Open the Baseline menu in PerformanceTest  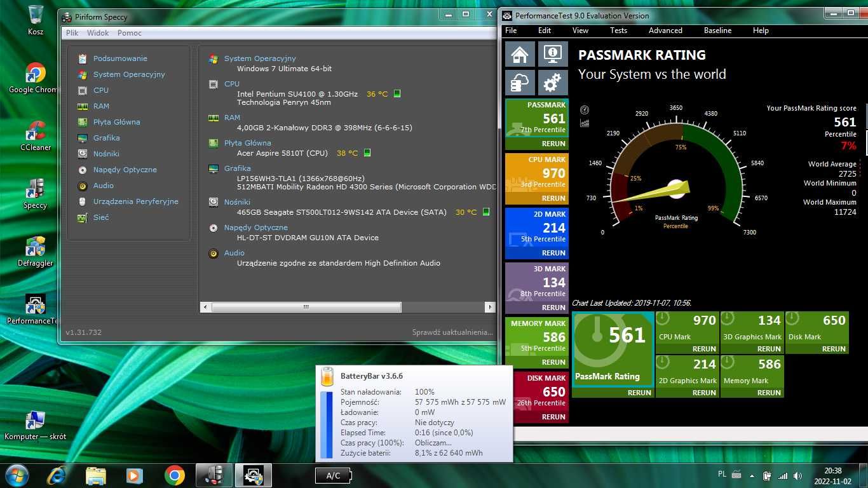click(717, 30)
